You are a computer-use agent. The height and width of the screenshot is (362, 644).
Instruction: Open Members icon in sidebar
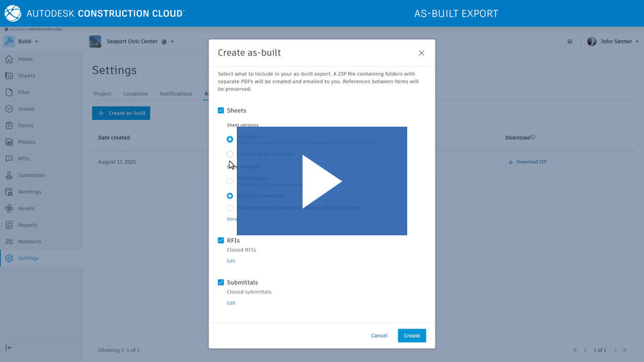click(9, 242)
